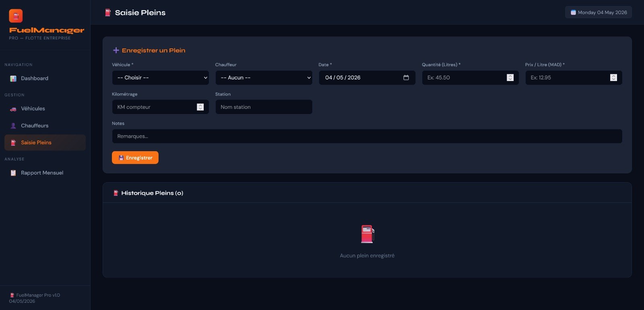Open the Véhicules section
The width and height of the screenshot is (644, 310).
click(45, 109)
